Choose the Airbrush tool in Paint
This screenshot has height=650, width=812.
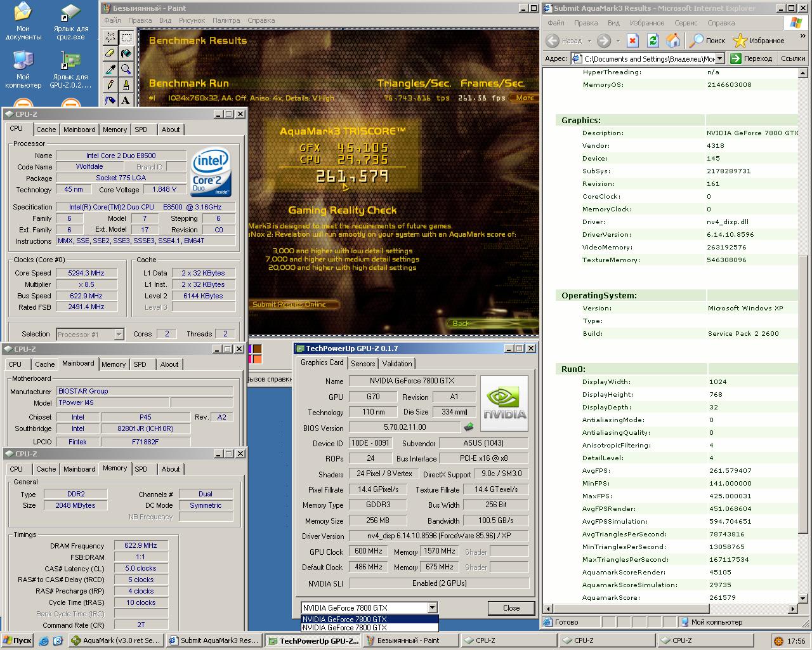click(110, 100)
